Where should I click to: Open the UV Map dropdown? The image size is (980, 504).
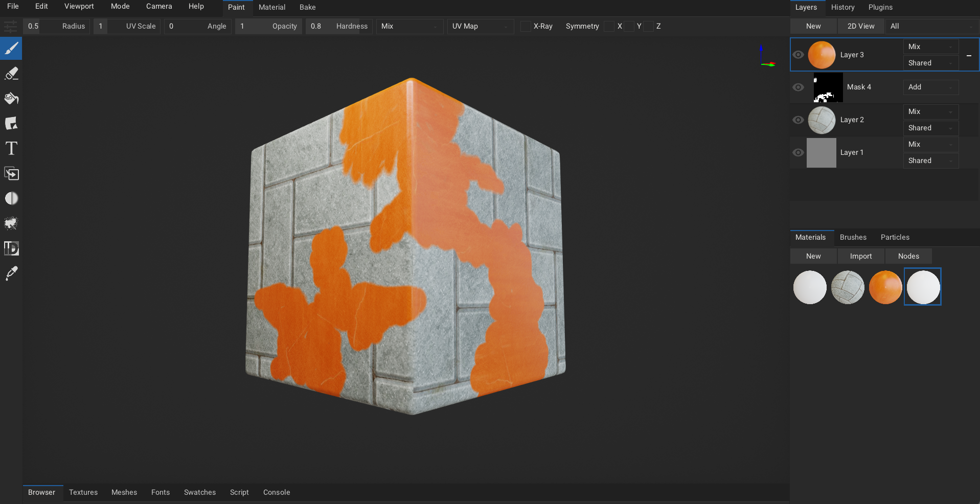[x=481, y=26]
